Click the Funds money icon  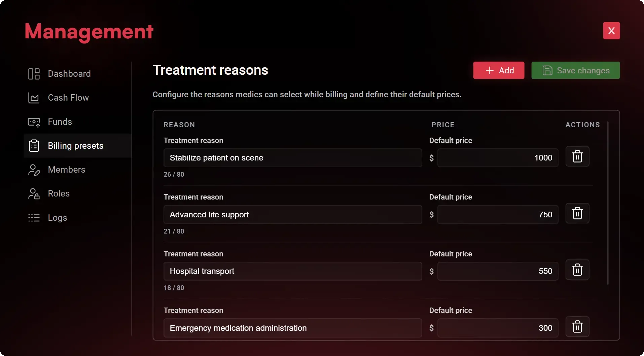[34, 122]
